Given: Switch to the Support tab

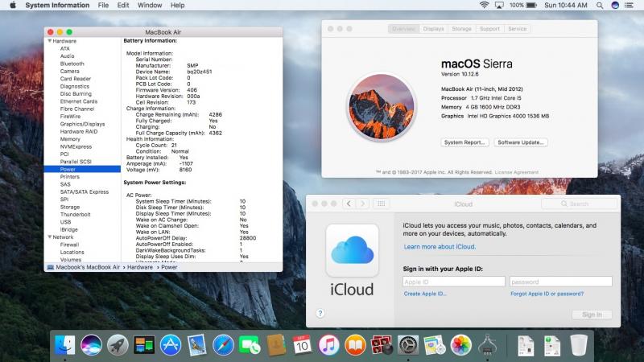Looking at the screenshot, I should coord(489,29).
